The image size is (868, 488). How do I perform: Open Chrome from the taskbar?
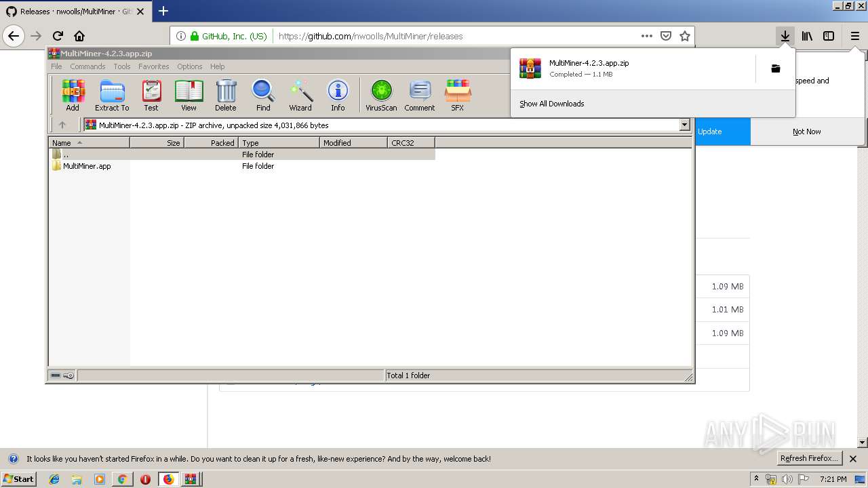click(x=122, y=479)
